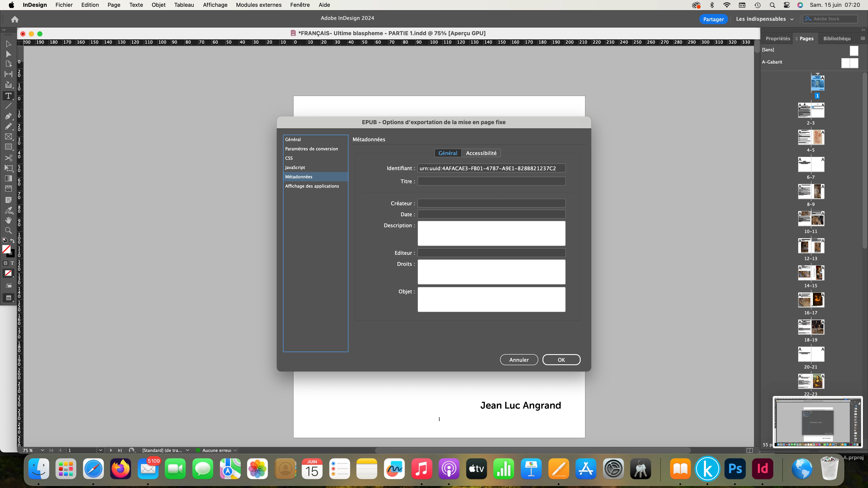Choose the Eyedropper tool

tap(8, 210)
